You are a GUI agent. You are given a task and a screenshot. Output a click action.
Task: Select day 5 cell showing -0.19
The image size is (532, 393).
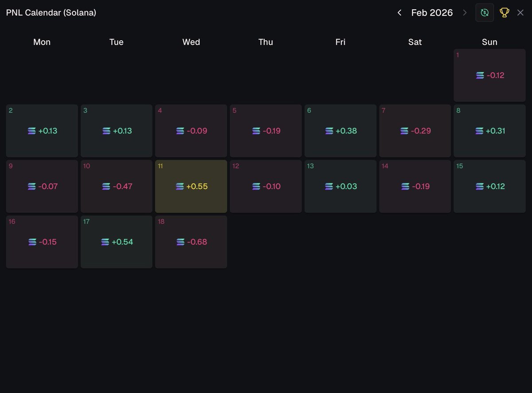(x=266, y=131)
